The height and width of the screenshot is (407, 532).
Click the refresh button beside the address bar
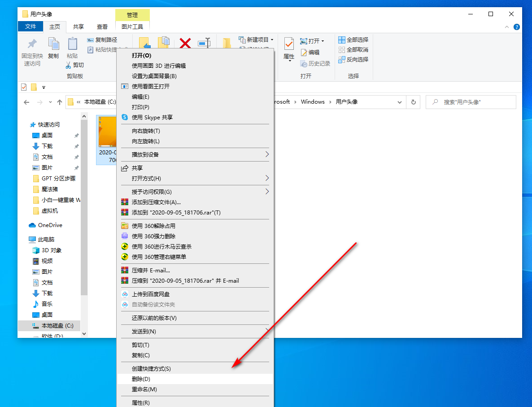tap(413, 102)
